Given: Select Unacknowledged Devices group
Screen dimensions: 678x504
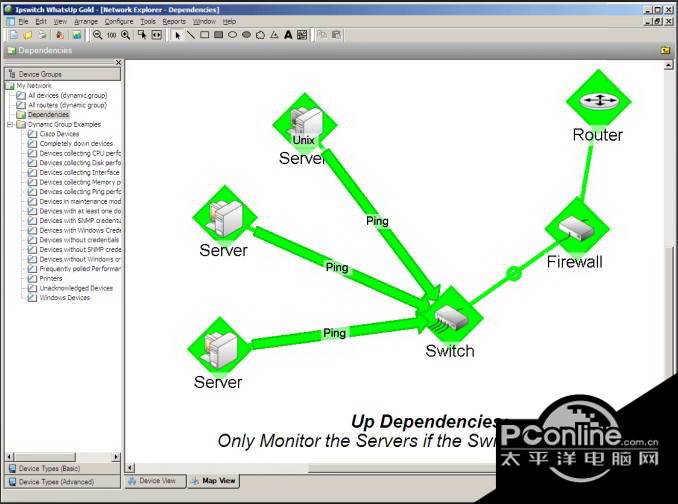Looking at the screenshot, I should [76, 288].
